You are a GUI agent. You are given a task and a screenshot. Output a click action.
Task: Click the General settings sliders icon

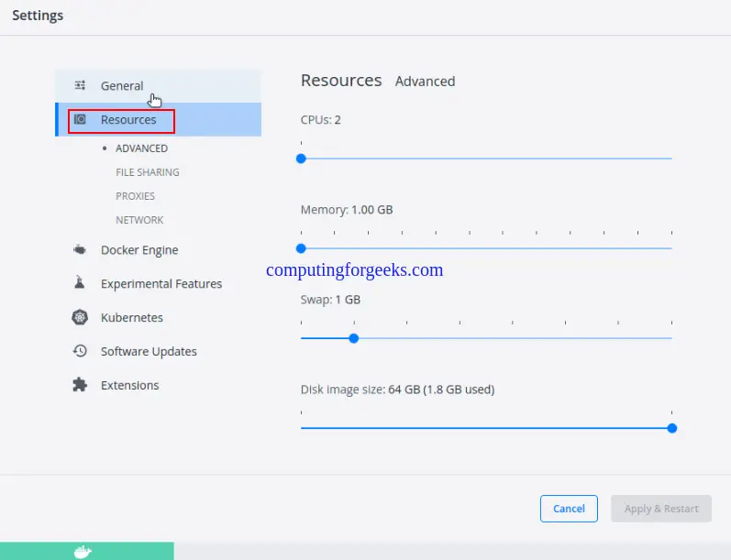click(80, 85)
